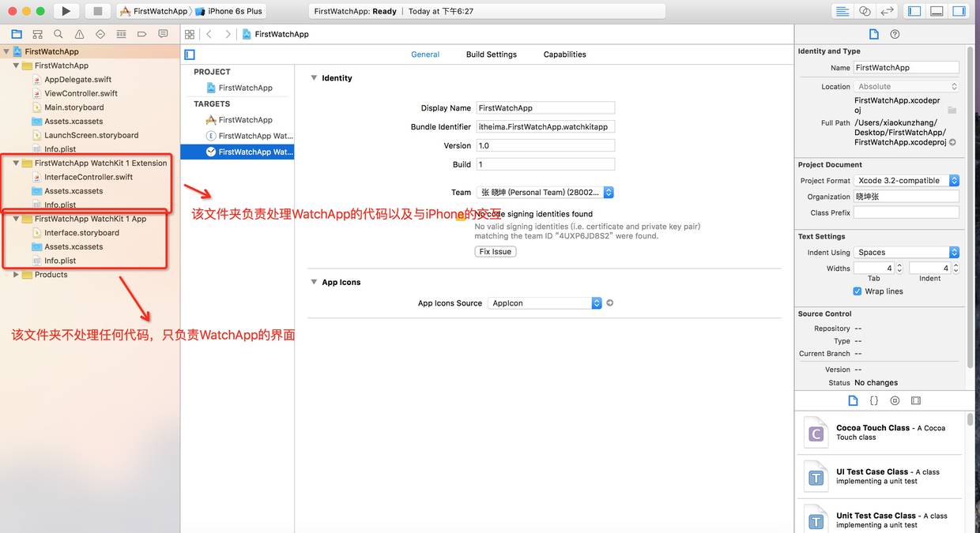
Task: Show the find navigator
Action: tap(58, 34)
